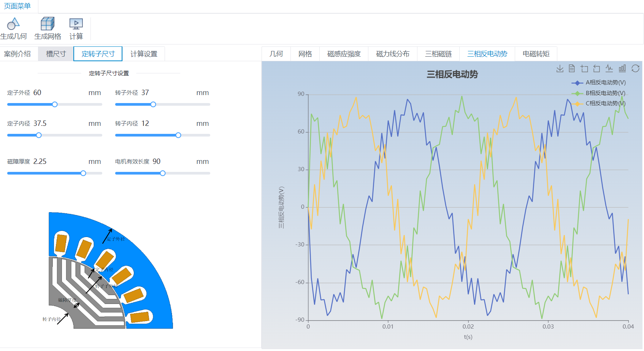Open the 计算设置 tab

(x=144, y=54)
